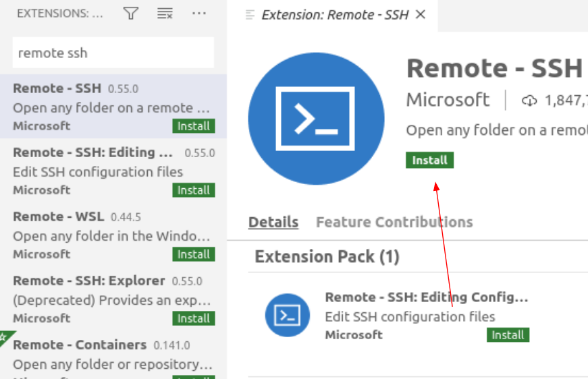Click the Extension Pack (1) heading
Image resolution: width=588 pixels, height=379 pixels.
click(327, 256)
